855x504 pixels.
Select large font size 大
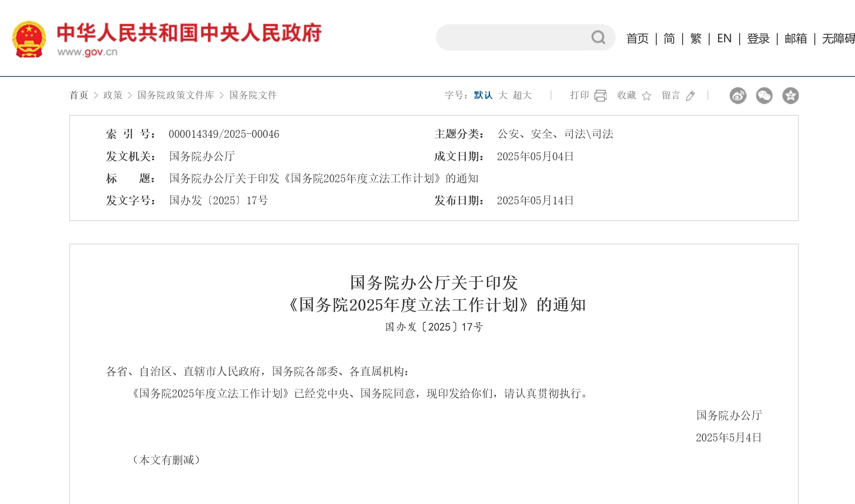point(503,95)
